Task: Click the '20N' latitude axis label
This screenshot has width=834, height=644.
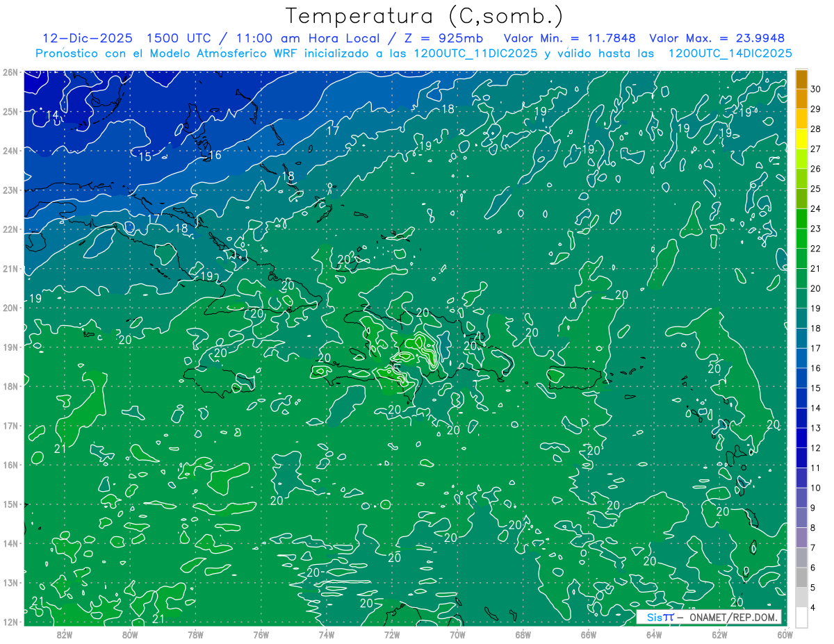Action: pos(10,308)
